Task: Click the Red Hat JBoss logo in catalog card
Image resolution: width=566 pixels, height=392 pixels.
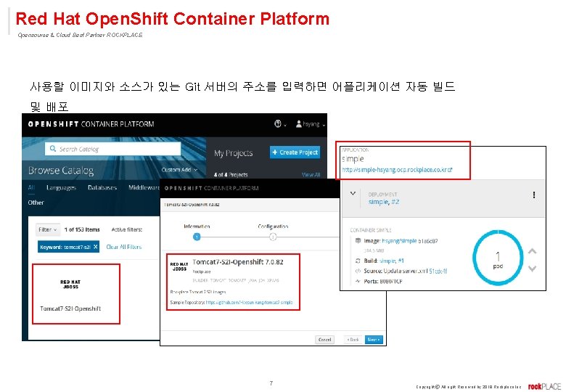Action: [70, 284]
